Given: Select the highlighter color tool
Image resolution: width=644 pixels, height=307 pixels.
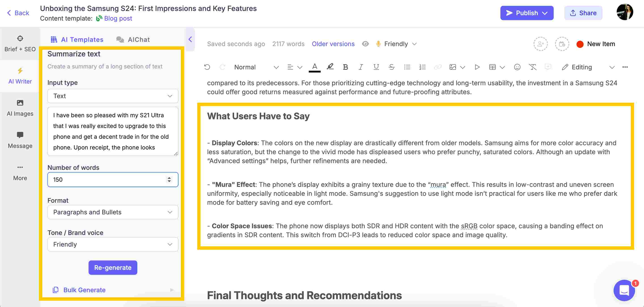Looking at the screenshot, I should [330, 66].
